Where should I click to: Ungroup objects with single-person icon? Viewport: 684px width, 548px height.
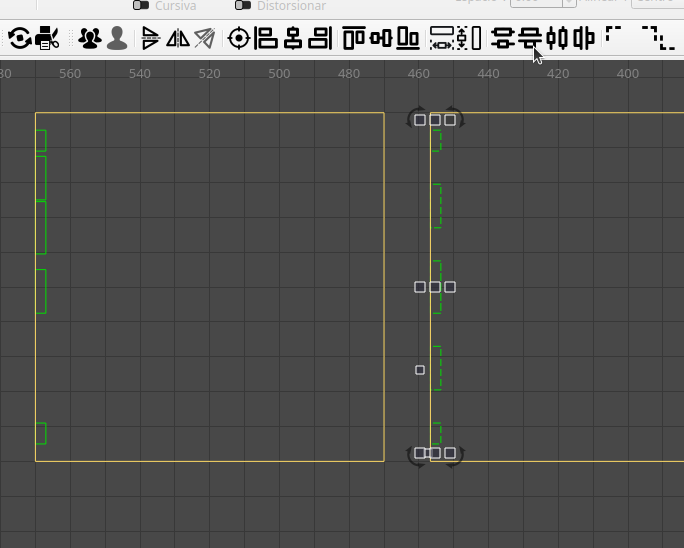[x=117, y=38]
